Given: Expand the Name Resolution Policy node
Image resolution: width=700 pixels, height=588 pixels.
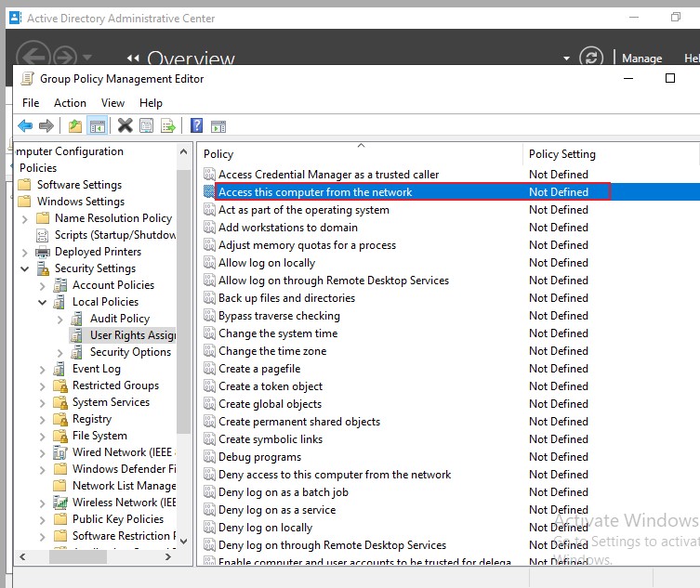Looking at the screenshot, I should click(25, 219).
